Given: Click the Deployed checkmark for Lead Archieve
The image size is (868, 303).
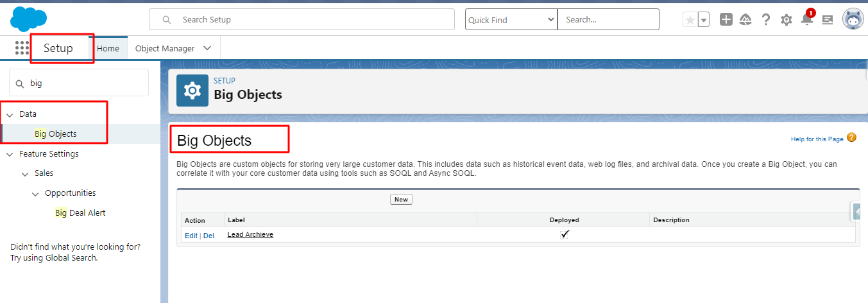Looking at the screenshot, I should [x=565, y=234].
